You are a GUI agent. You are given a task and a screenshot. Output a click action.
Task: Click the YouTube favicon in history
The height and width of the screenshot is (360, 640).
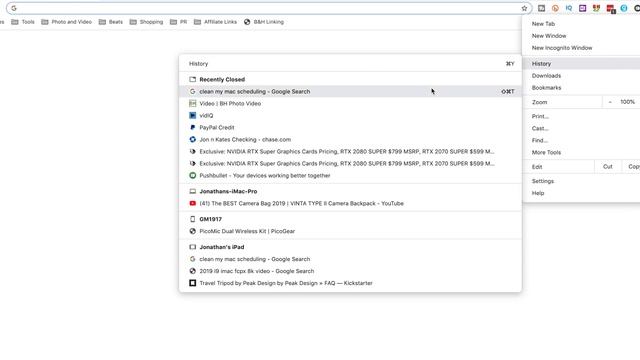[x=193, y=203]
